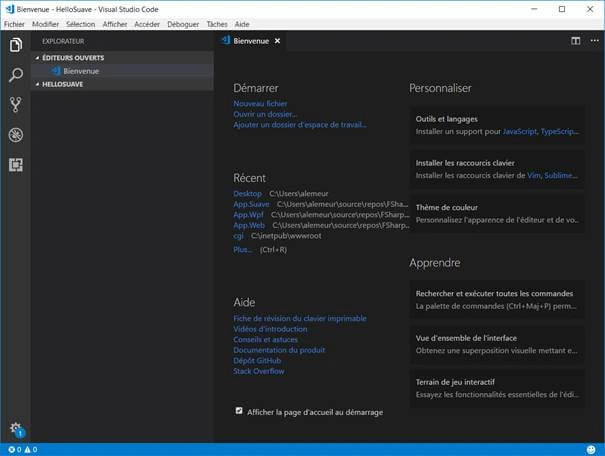Open the Search view icon

point(15,75)
